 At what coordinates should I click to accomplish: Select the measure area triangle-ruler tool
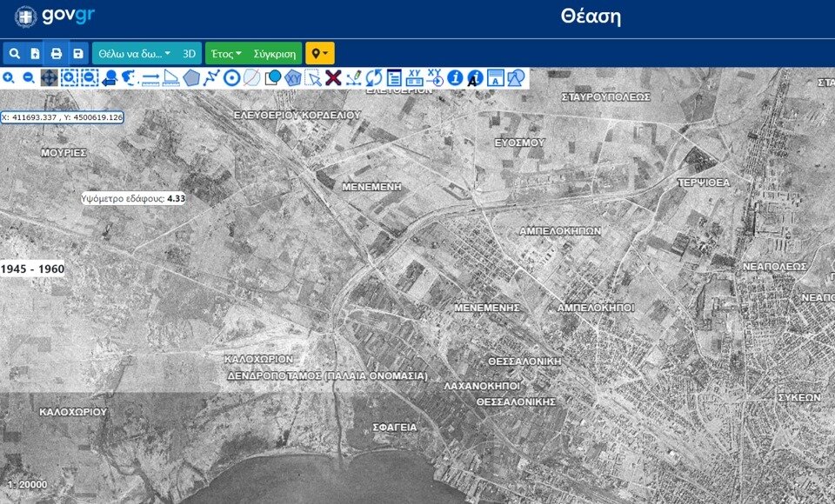click(x=171, y=77)
